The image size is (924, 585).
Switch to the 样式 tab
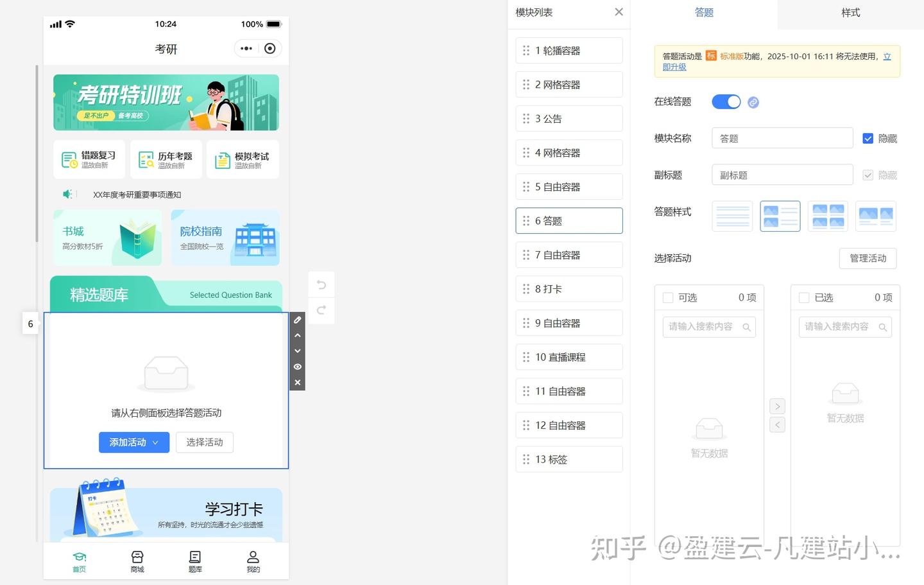851,13
